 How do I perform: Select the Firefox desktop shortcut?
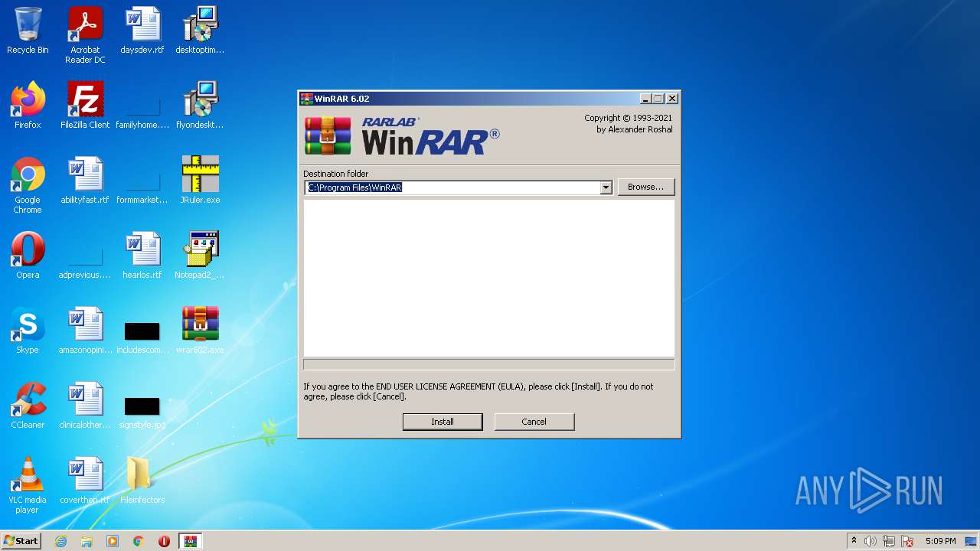[x=28, y=106]
